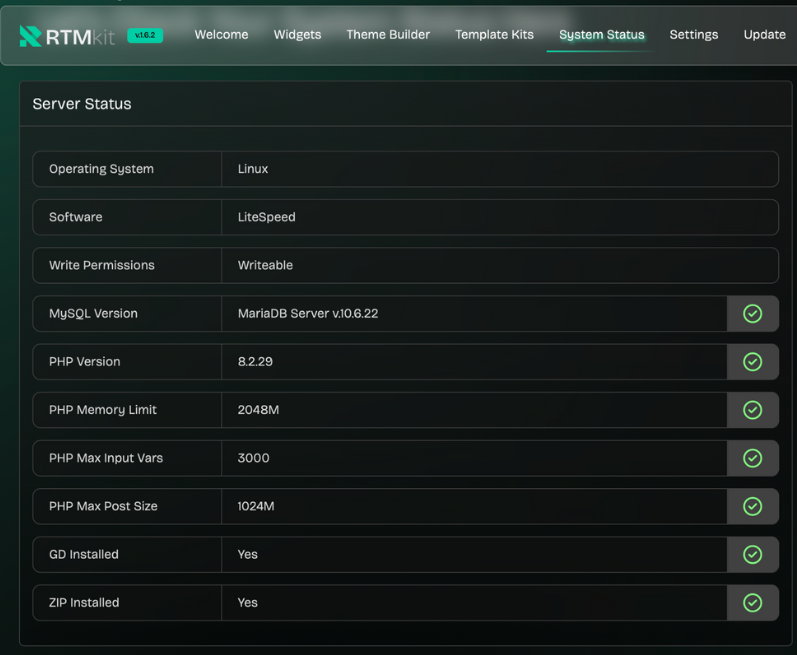The image size is (797, 655).
Task: Click the GD Installed check icon
Action: (x=752, y=554)
